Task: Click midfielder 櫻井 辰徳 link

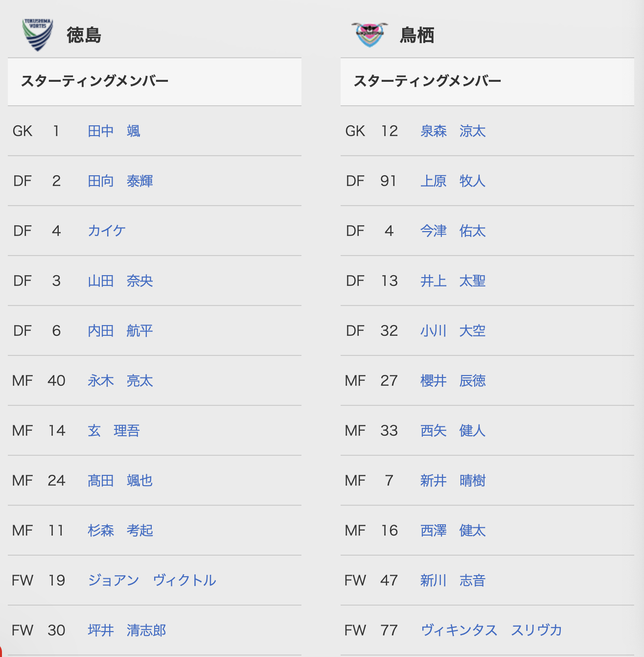Action: pyautogui.click(x=453, y=381)
